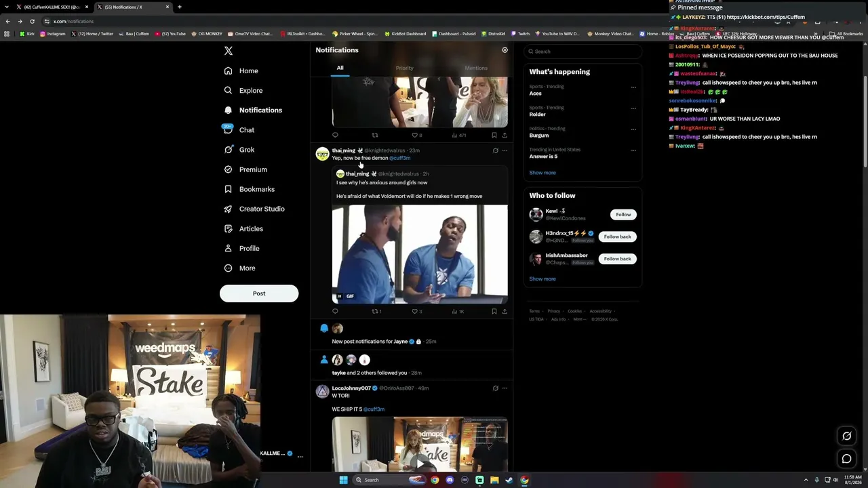Open account menu dots beside KALLME
The height and width of the screenshot is (488, 868).
300,457
